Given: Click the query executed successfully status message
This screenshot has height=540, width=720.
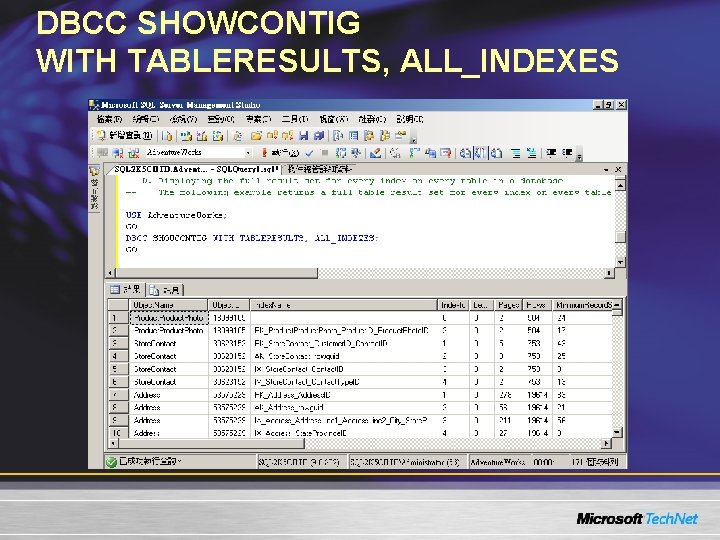Looking at the screenshot, I should [150, 461].
